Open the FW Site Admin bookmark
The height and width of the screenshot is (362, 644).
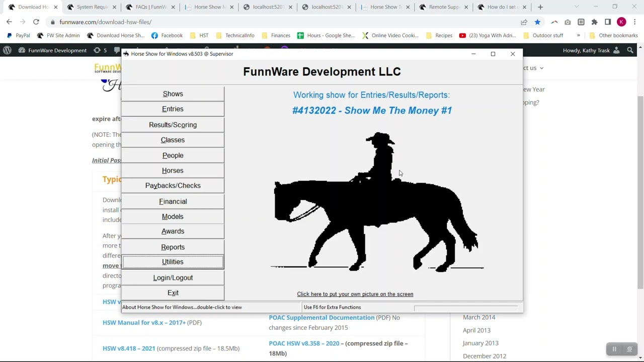tap(58, 36)
